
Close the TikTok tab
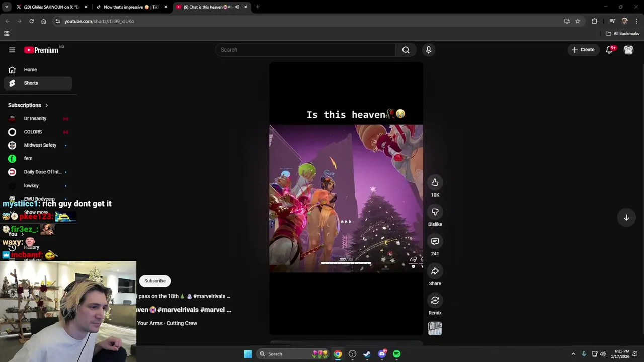click(166, 7)
